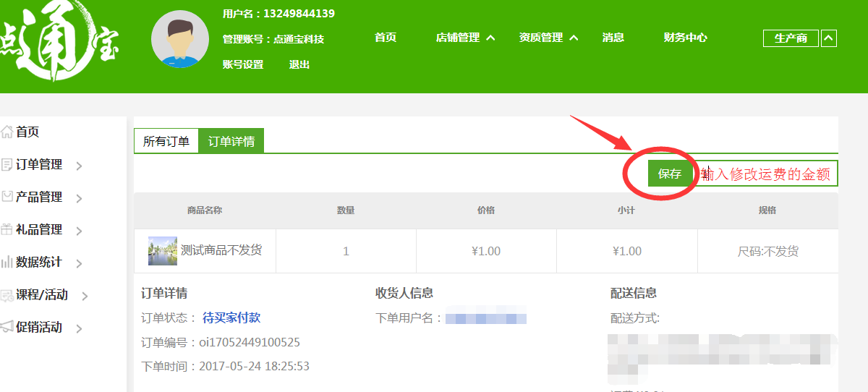Open the 账号设置 link
The height and width of the screenshot is (392, 868).
pos(243,64)
